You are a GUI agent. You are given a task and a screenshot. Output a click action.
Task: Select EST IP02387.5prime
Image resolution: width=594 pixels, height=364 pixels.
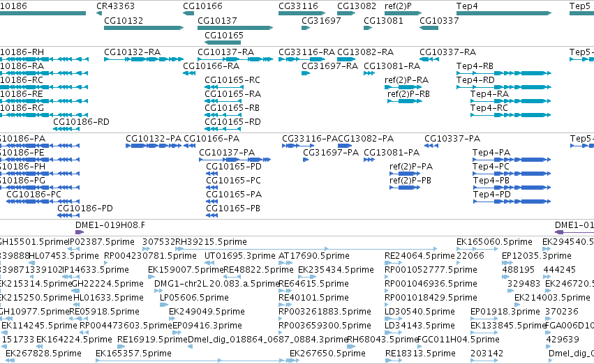pyautogui.click(x=101, y=242)
